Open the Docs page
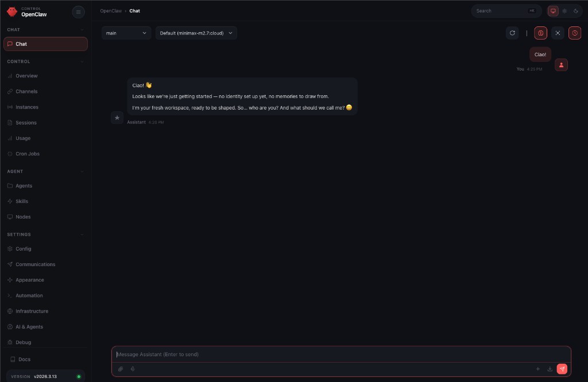 click(24, 359)
